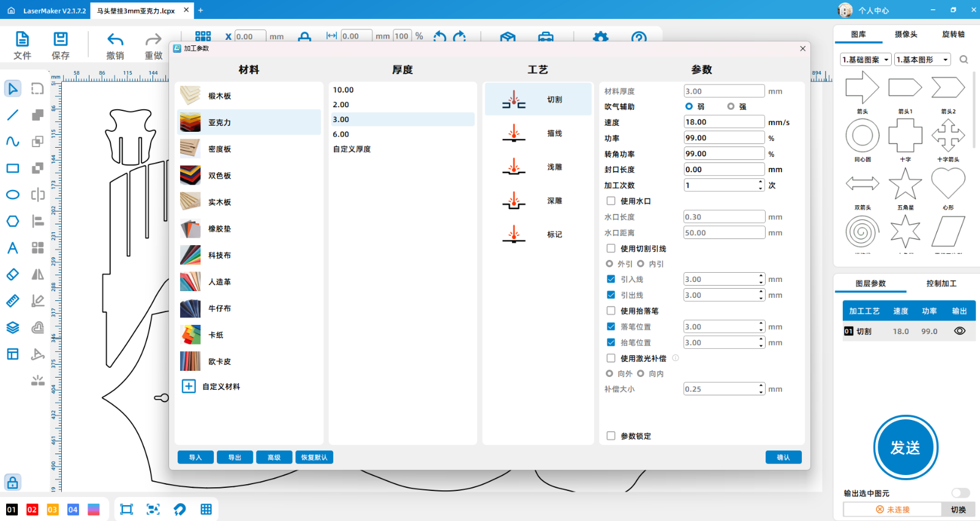Select the 深雕 deep engraving process
Image resolution: width=980 pixels, height=521 pixels.
(x=538, y=200)
